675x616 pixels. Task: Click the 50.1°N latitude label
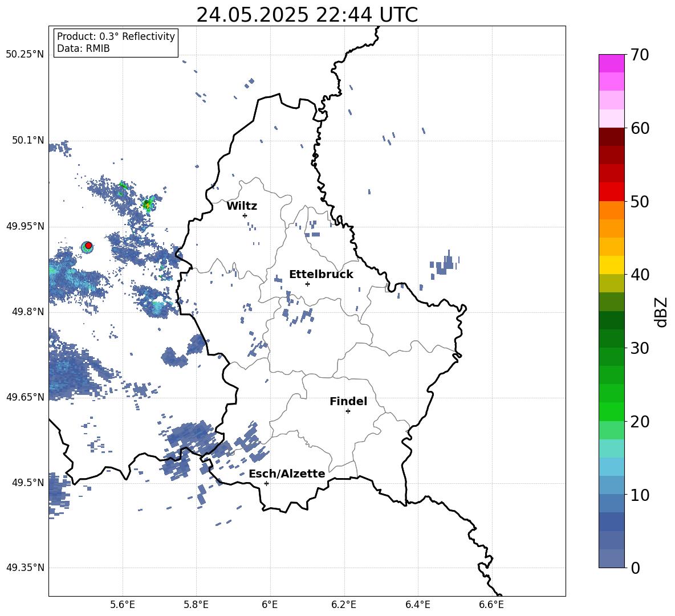28,140
